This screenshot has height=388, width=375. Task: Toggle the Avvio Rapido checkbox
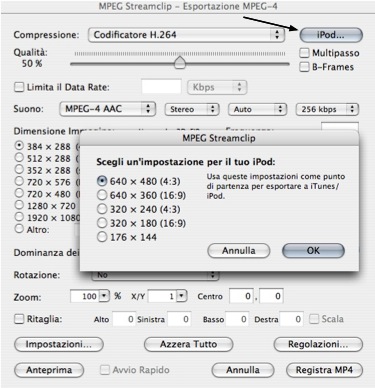105,370
